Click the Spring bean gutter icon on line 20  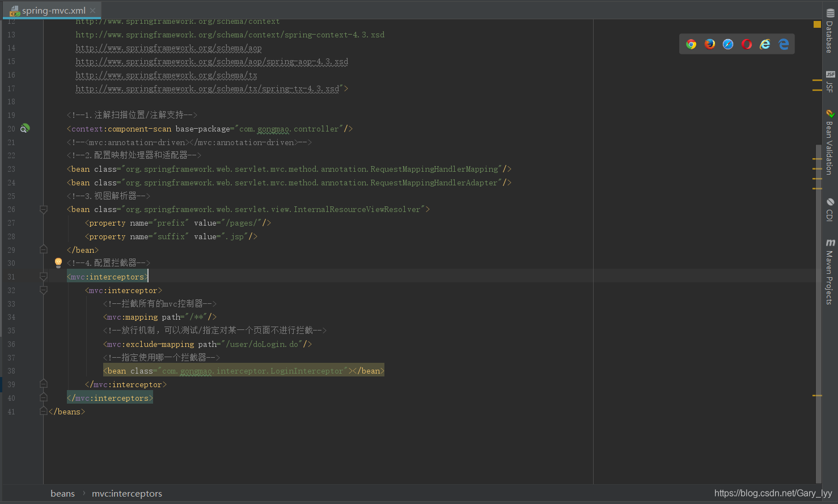click(x=25, y=129)
